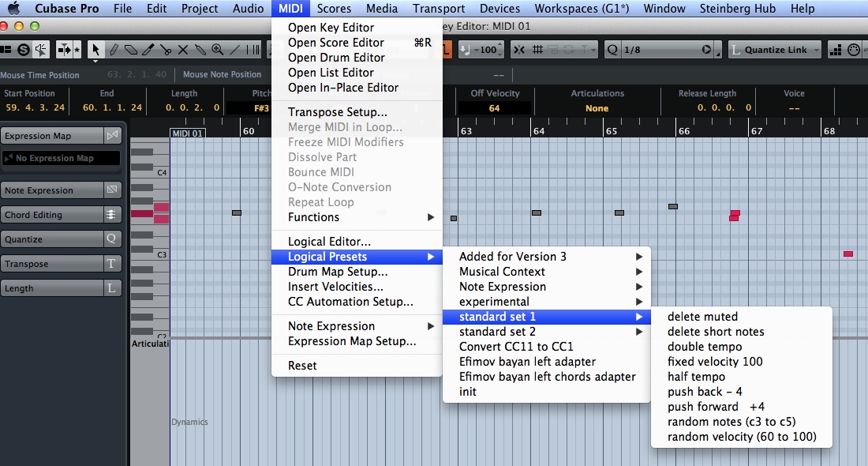
Task: Choose Open Drum Editor menu item
Action: click(x=357, y=58)
